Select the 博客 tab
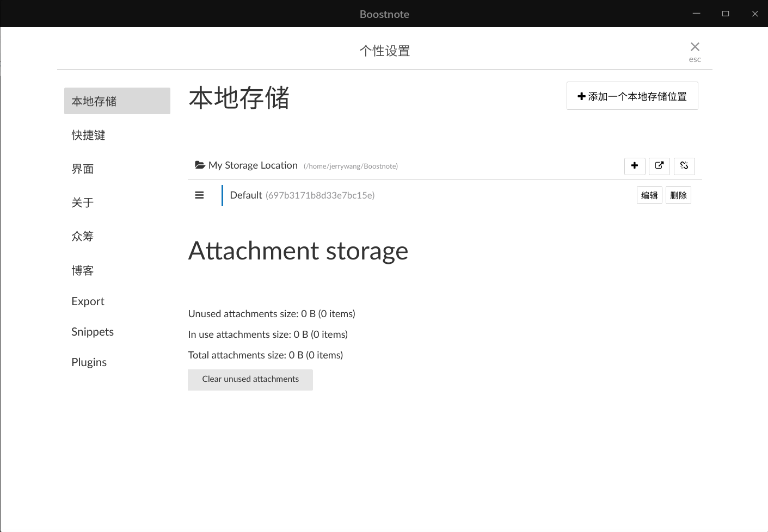Screen dimensions: 768x532 [x=83, y=270]
